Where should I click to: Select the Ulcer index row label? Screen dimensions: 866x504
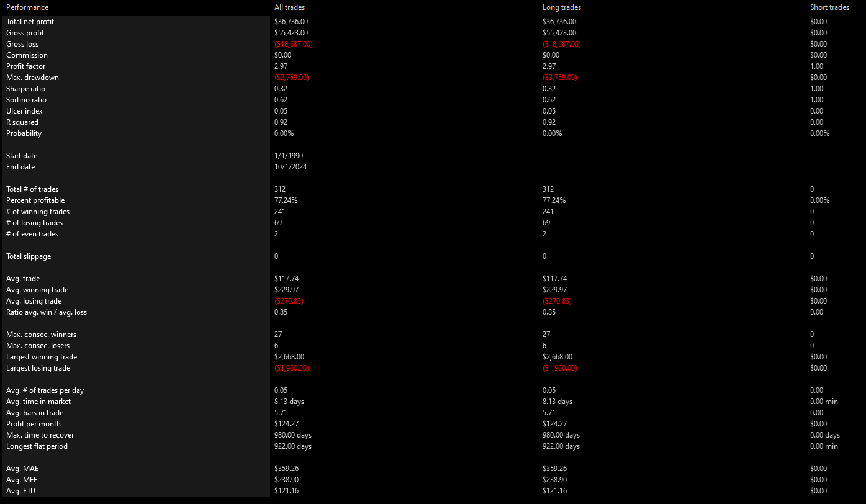click(24, 111)
